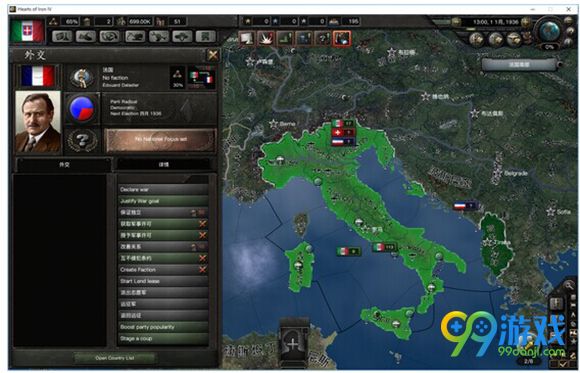Image resolution: width=580 pixels, height=373 pixels.
Task: Select the left 外交 tab below portrait
Action: coord(64,164)
